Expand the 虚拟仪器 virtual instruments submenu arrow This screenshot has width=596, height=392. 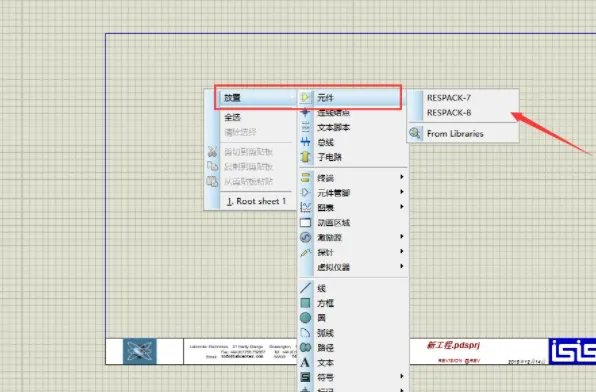[402, 266]
